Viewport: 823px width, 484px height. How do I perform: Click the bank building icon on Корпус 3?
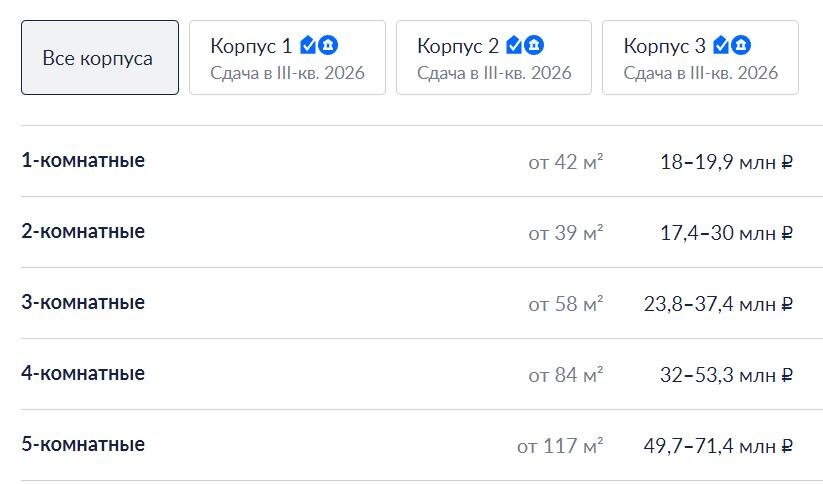741,45
